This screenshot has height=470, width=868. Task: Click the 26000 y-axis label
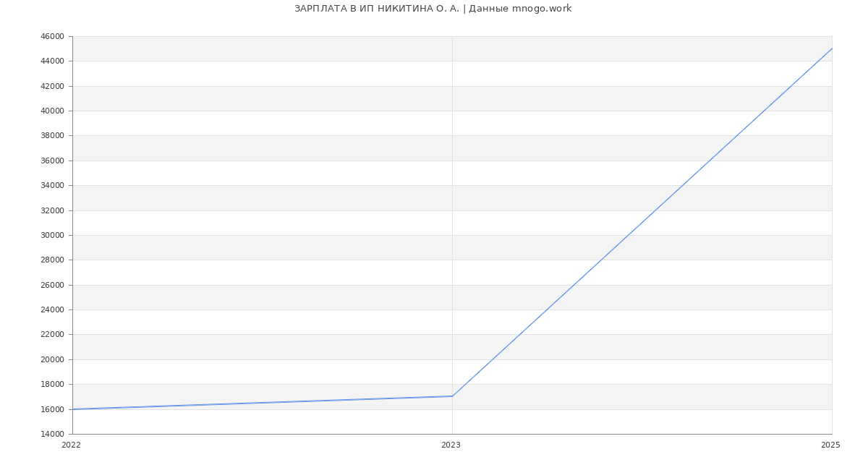click(52, 285)
